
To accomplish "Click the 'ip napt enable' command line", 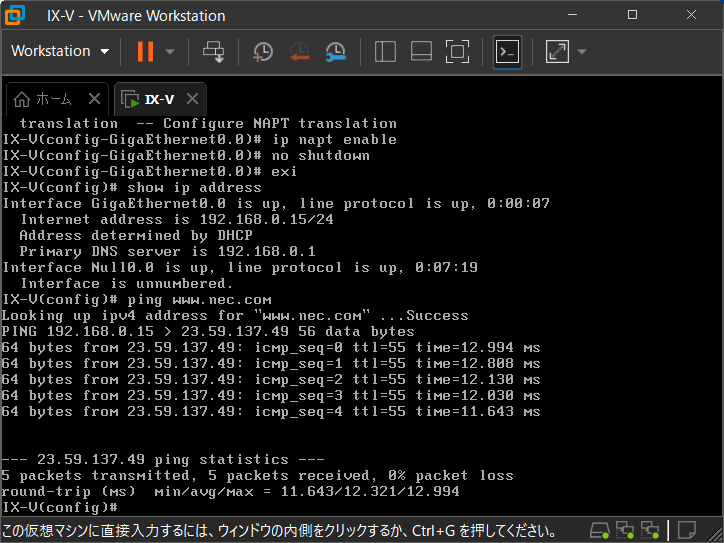I will [199, 139].
